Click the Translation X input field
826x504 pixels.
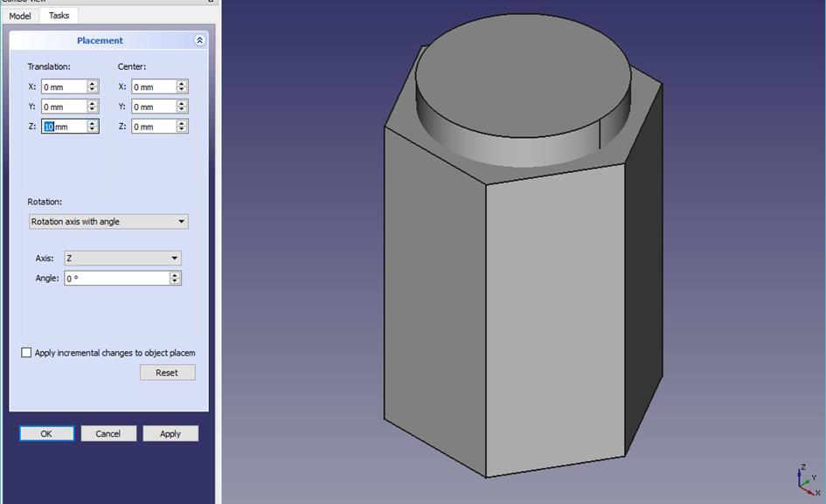[65, 86]
